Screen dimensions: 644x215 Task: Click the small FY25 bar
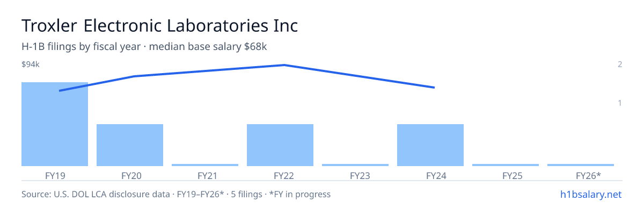506,165
